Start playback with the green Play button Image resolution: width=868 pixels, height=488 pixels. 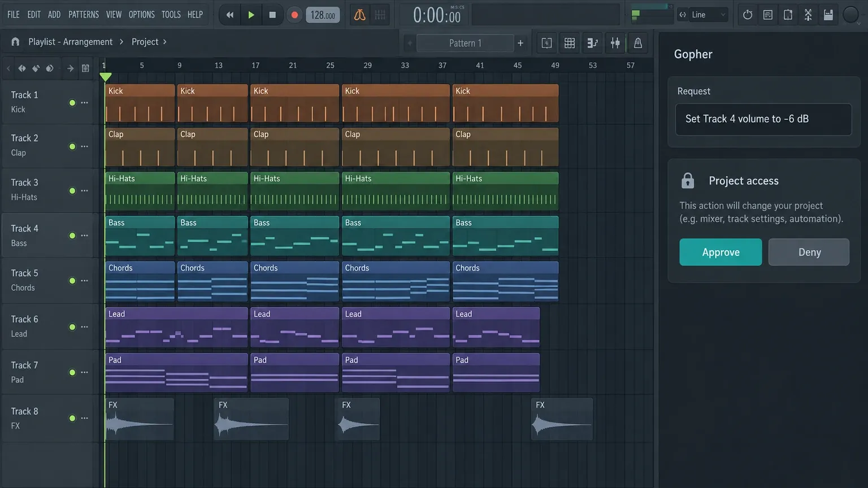251,15
